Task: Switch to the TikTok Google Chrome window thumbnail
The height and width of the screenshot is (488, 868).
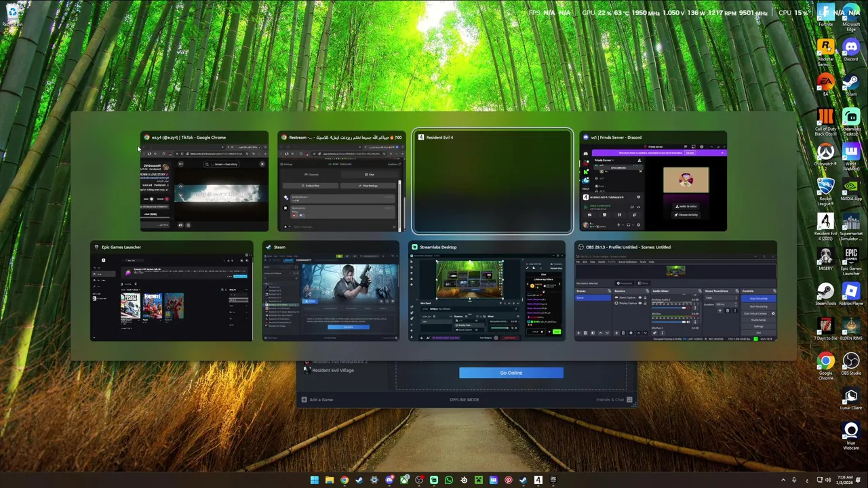Action: tap(204, 182)
